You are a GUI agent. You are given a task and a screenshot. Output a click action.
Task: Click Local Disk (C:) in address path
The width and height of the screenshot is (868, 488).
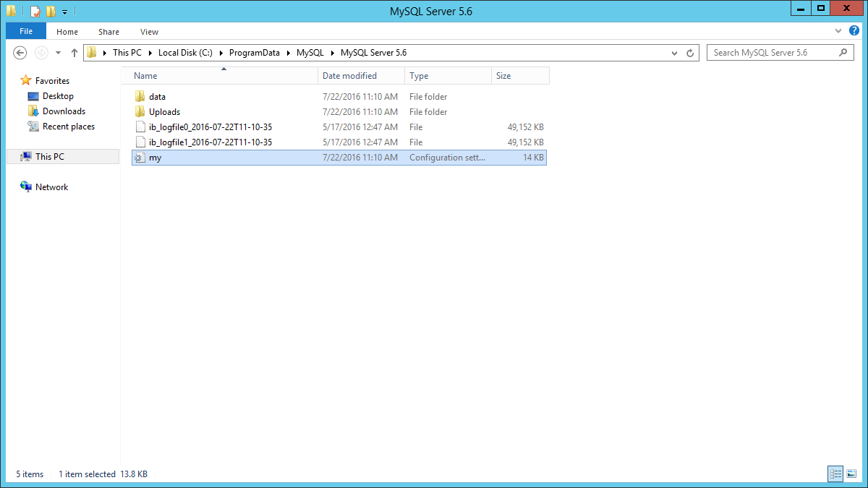pyautogui.click(x=186, y=53)
